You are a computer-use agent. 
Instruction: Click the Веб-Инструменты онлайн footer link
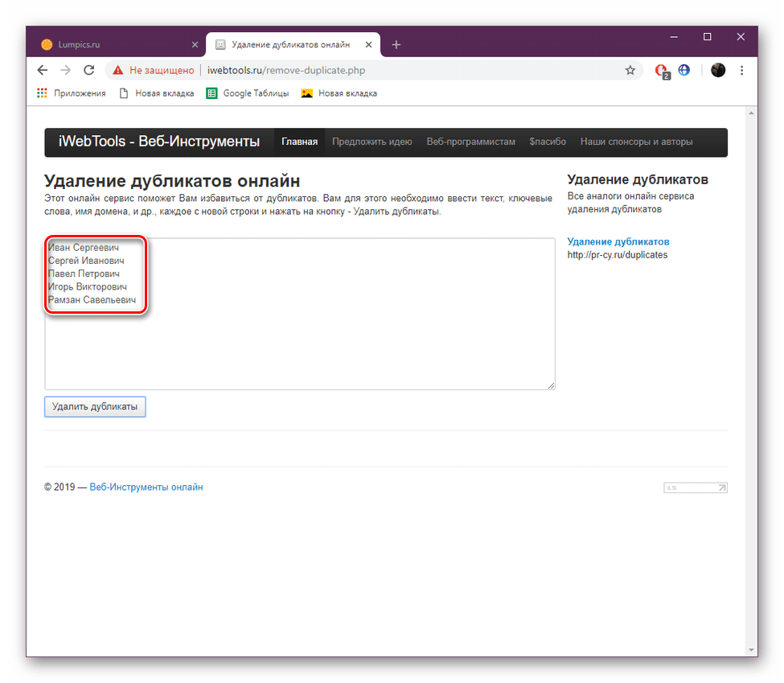tap(146, 487)
